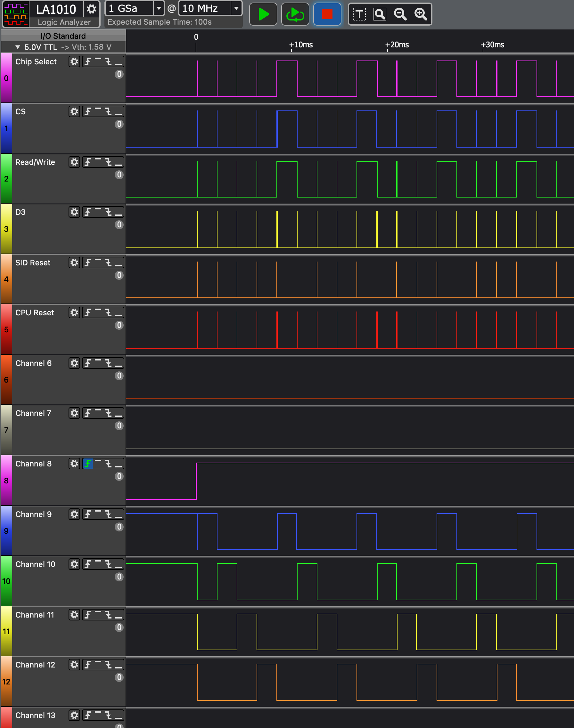
Task: Set high level trigger on CS channel
Action: [x=98, y=111]
